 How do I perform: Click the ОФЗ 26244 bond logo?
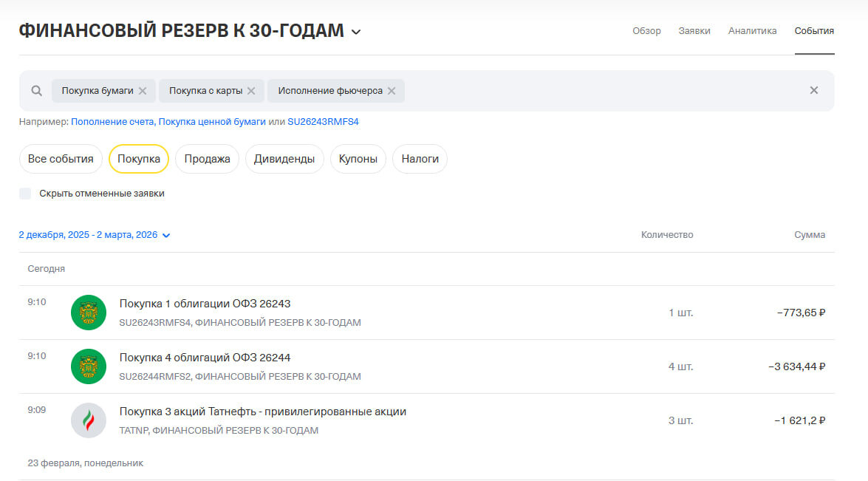(x=88, y=366)
